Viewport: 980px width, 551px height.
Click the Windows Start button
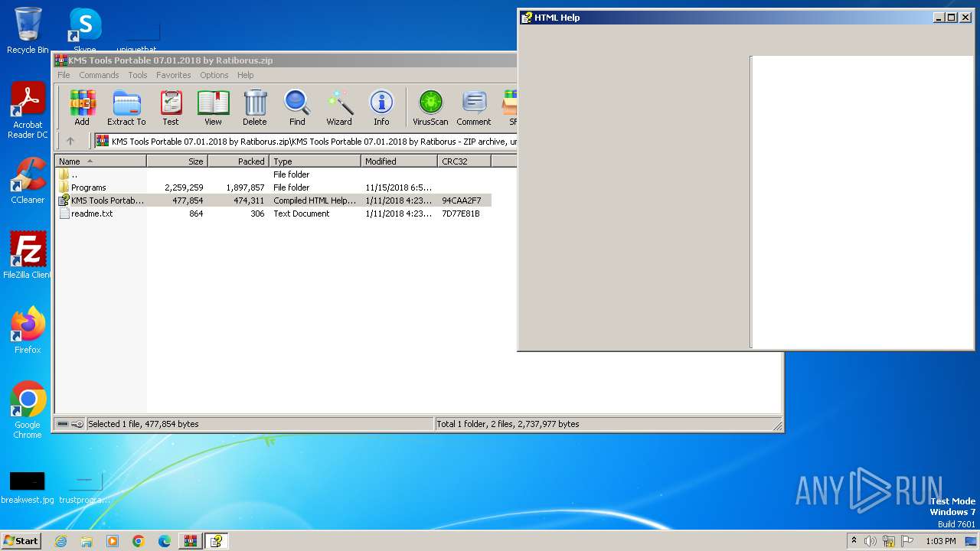coord(21,540)
